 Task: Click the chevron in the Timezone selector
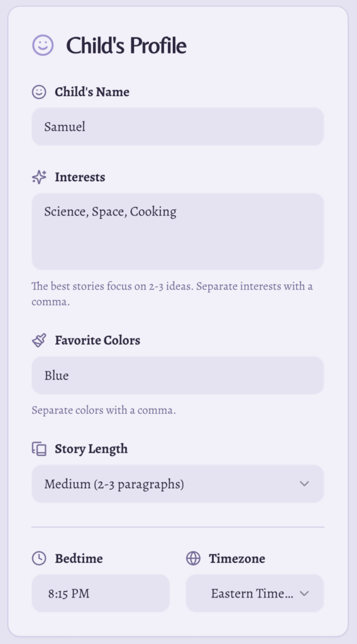coord(304,593)
